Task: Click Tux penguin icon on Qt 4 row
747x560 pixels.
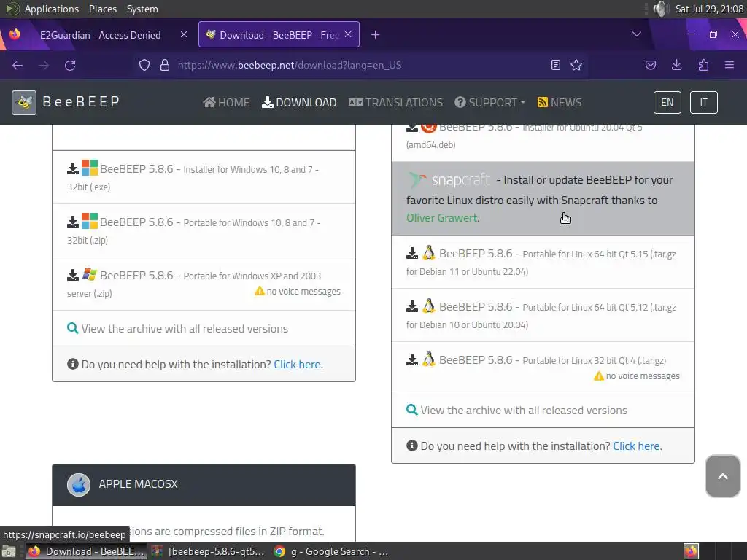Action: pyautogui.click(x=429, y=359)
